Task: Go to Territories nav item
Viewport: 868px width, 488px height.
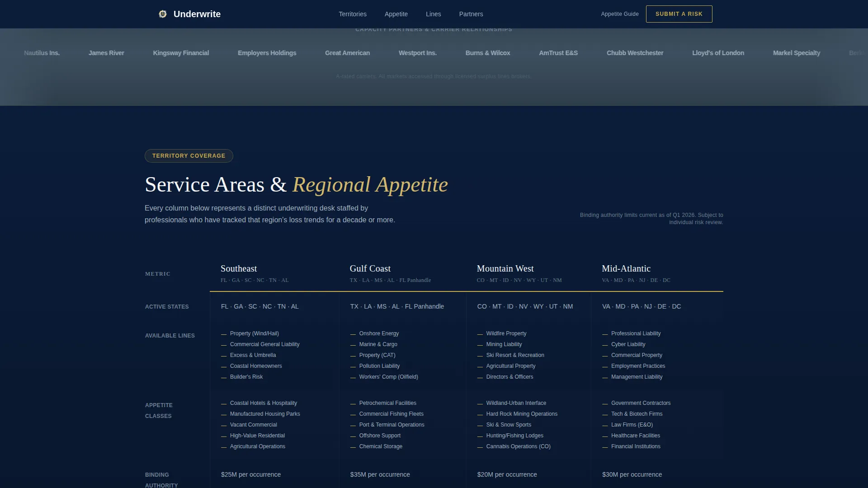Action: pos(353,14)
